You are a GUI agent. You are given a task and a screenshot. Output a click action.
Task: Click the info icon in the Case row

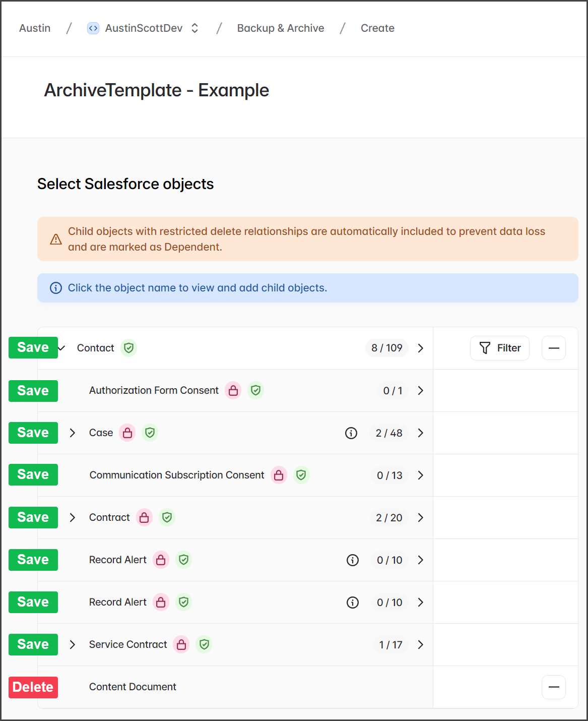point(351,433)
